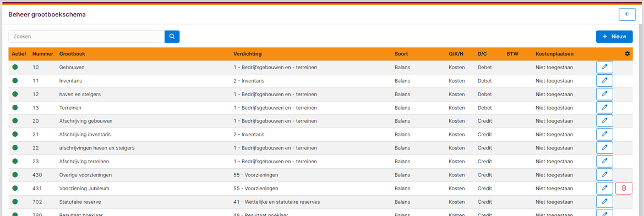Screen dimensions: 644x216
Task: Select the Voorziening Jubileum name
Action: 84,189
